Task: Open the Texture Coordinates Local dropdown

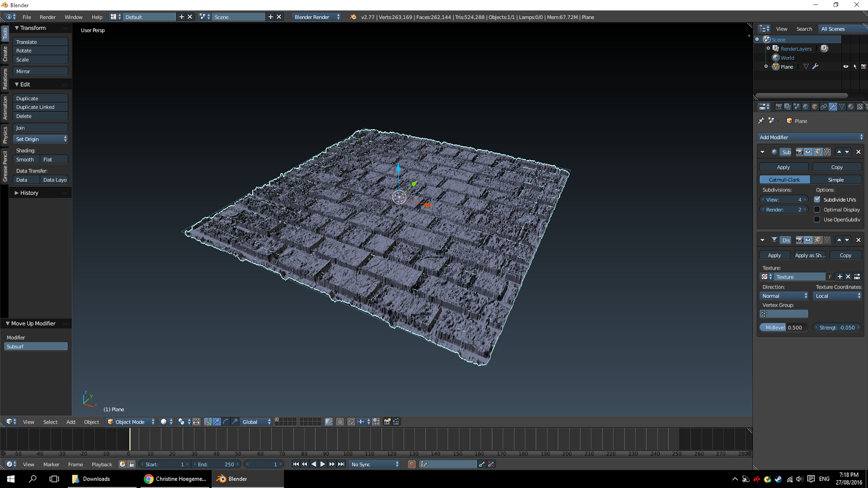Action: pyautogui.click(x=838, y=296)
